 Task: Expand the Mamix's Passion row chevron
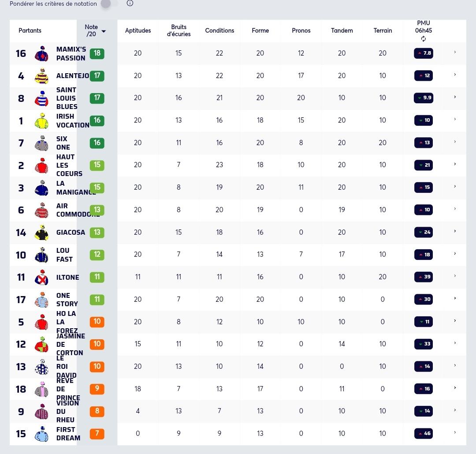(x=455, y=52)
